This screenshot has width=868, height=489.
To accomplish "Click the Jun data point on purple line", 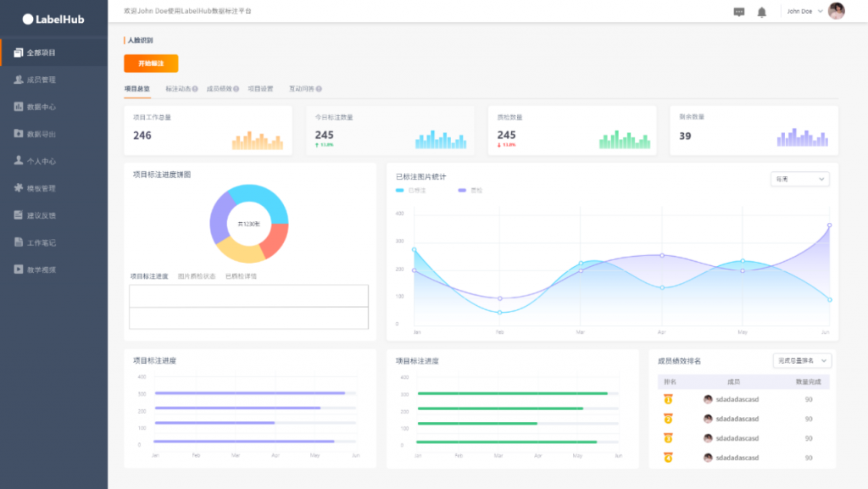I will [829, 225].
